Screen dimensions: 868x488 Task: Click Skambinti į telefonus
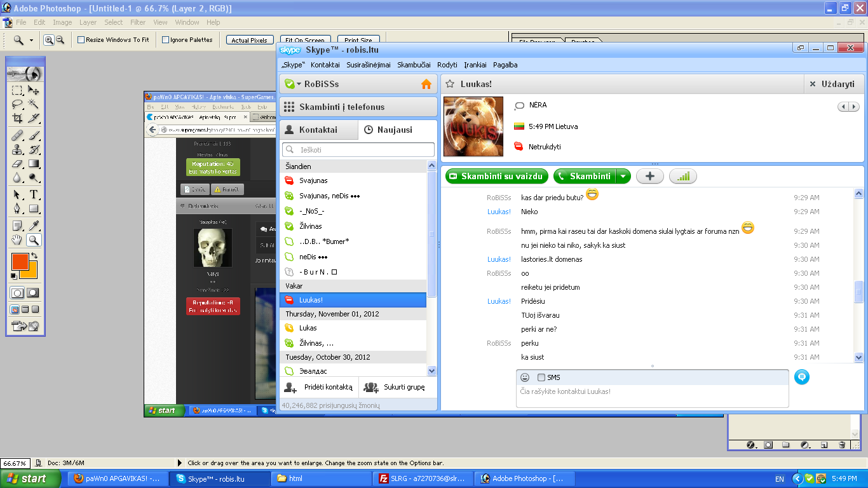click(358, 107)
